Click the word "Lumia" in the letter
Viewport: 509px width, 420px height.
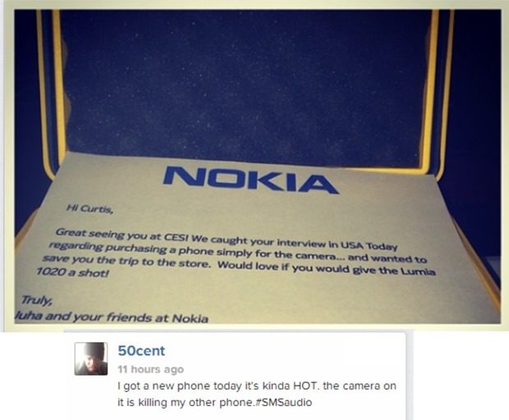point(418,272)
